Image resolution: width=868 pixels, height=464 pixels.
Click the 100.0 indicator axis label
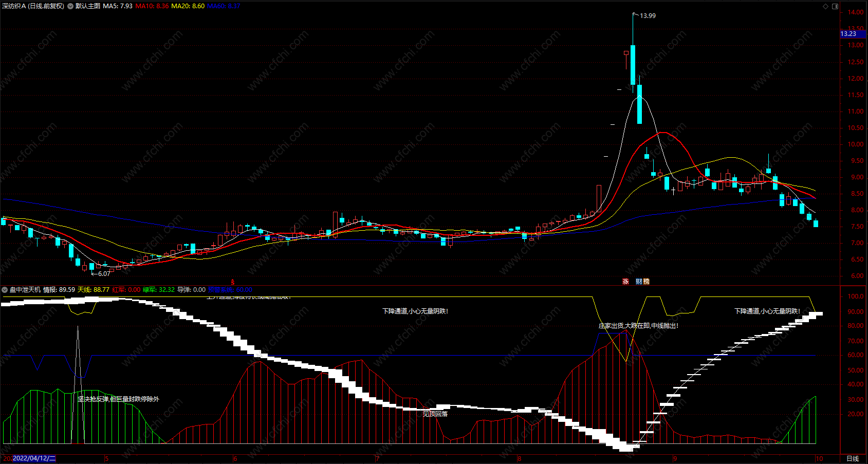click(856, 296)
